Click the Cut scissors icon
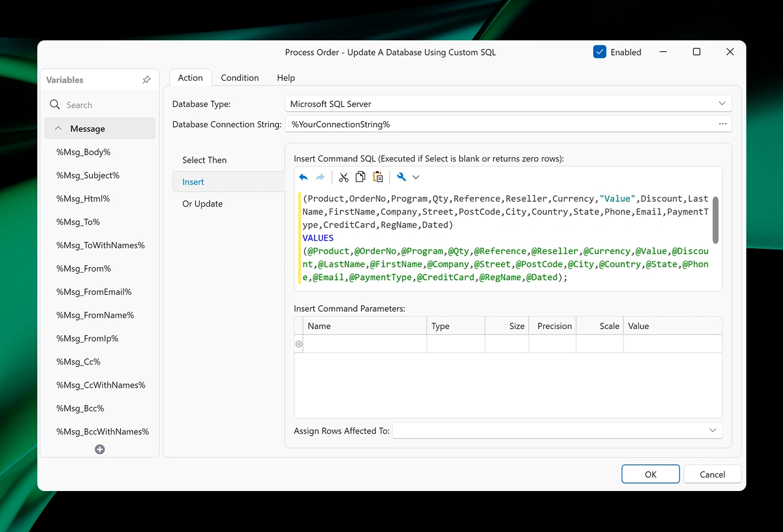 click(x=344, y=177)
